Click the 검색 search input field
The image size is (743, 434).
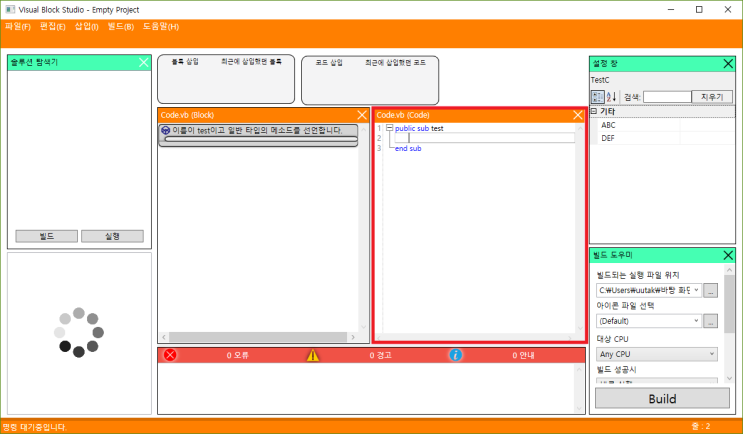(667, 97)
